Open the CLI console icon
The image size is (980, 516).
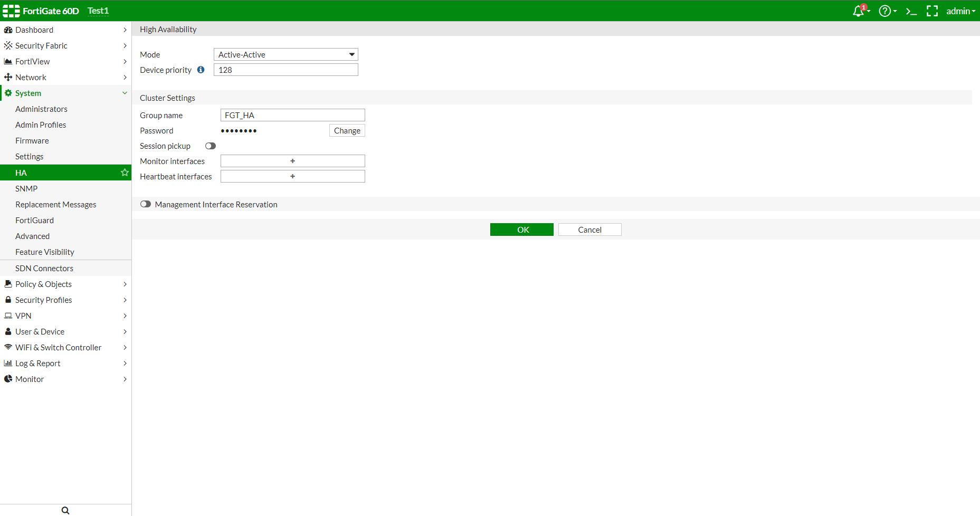911,11
